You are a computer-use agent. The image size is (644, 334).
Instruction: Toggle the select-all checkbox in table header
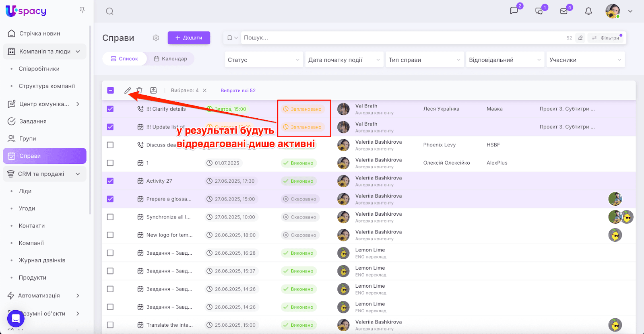click(x=111, y=91)
